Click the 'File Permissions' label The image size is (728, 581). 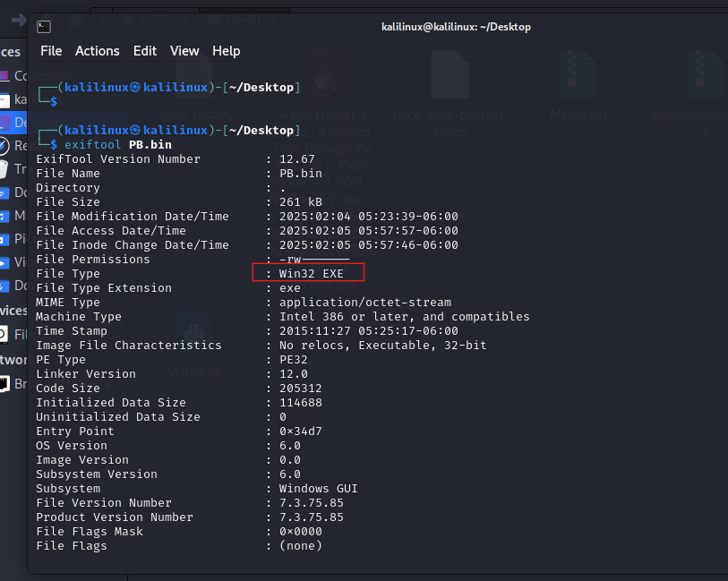pos(93,260)
